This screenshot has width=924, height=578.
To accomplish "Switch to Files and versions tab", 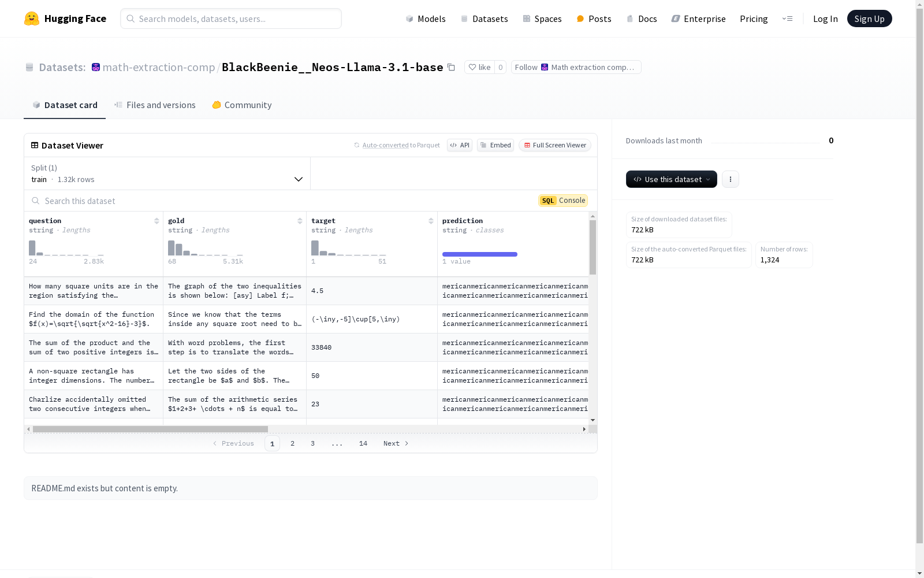I will (x=155, y=105).
